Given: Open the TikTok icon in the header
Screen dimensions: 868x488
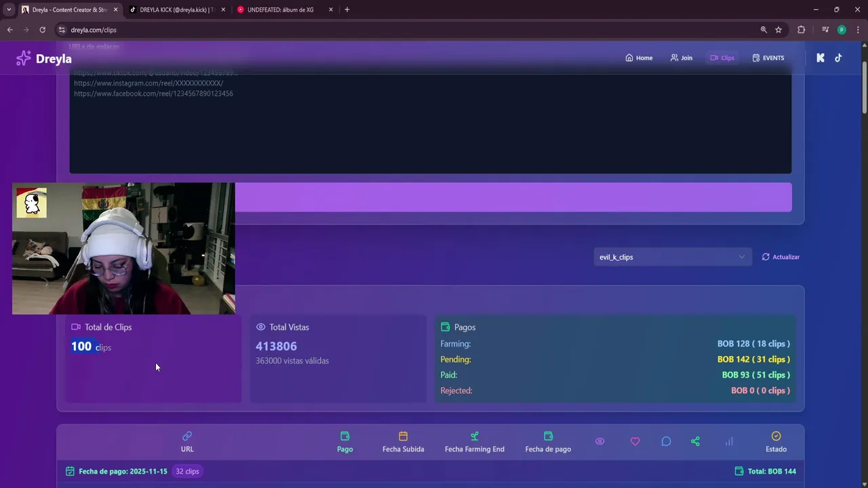Looking at the screenshot, I should pos(838,58).
